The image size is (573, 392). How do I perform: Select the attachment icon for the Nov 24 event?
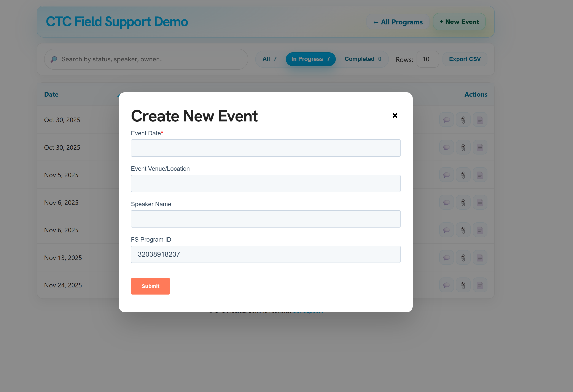tap(463, 285)
